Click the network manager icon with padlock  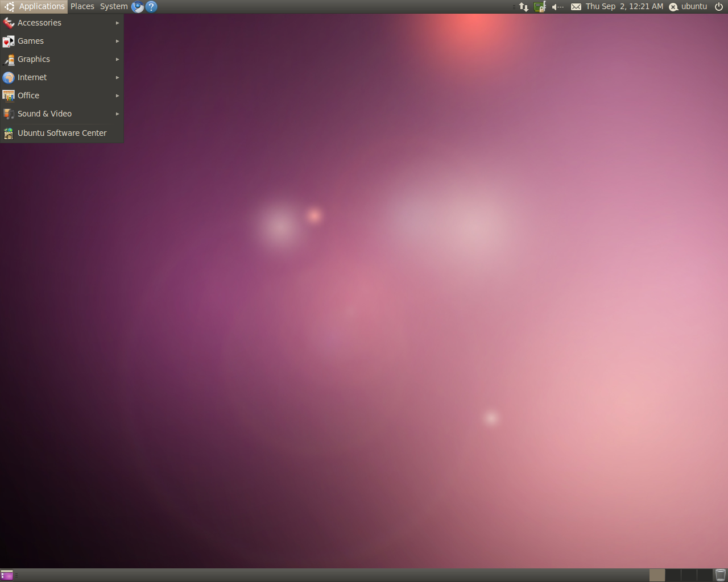tap(539, 6)
